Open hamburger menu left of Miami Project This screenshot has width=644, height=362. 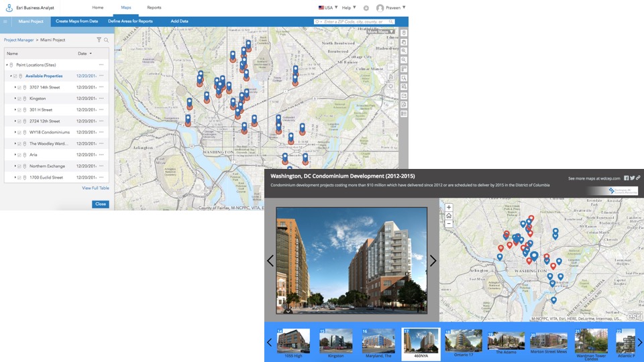pos(5,21)
